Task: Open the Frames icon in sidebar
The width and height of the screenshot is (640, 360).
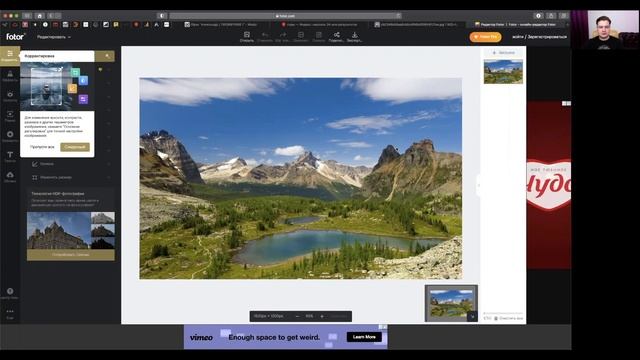Action: (x=10, y=116)
